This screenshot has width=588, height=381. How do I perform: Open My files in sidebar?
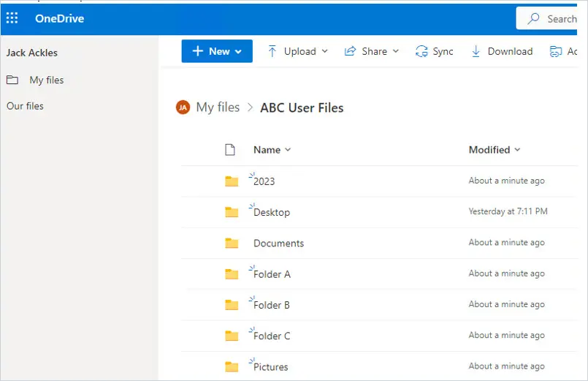[x=47, y=80]
